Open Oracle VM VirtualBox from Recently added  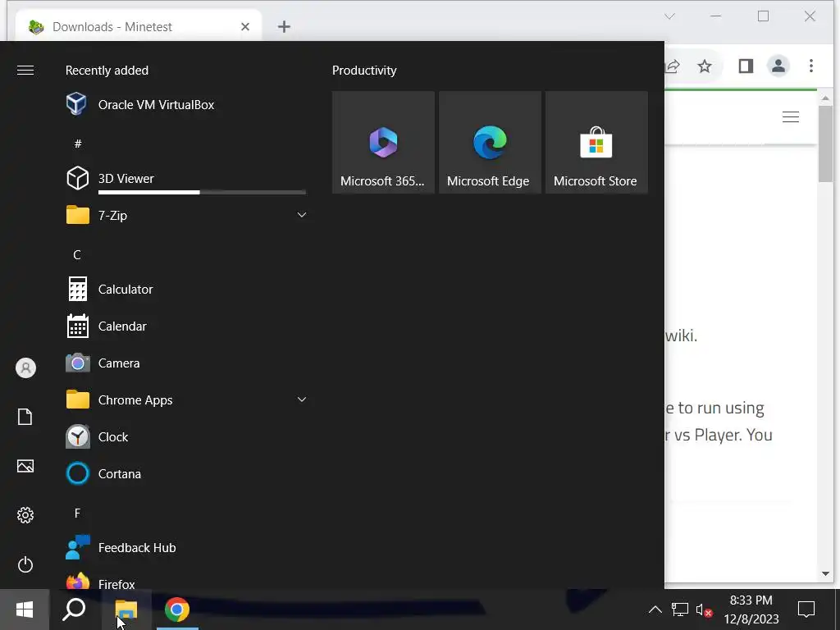(185, 104)
